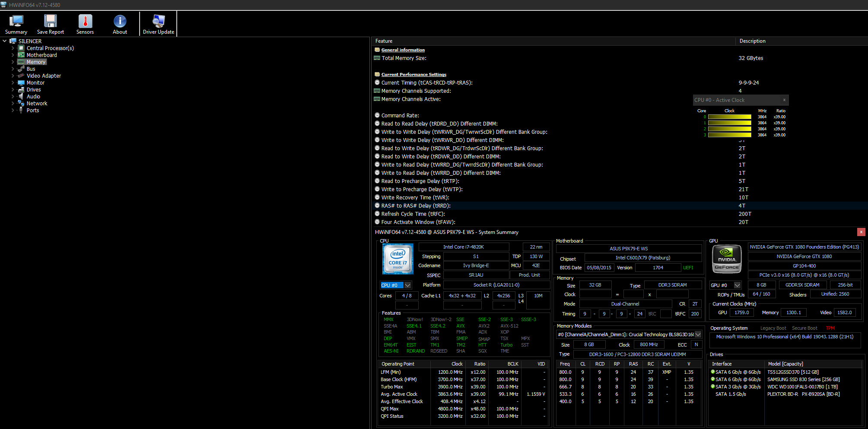
Task: Select the Monitor icon in the tree
Action: [21, 83]
